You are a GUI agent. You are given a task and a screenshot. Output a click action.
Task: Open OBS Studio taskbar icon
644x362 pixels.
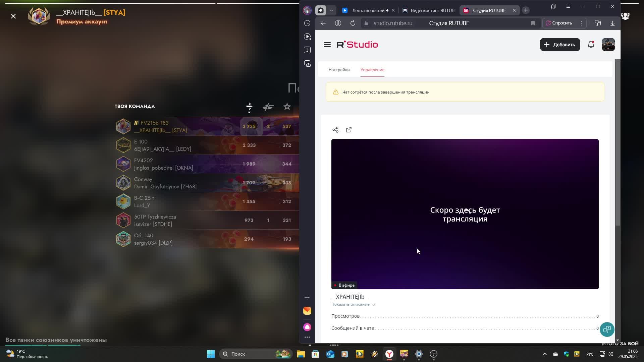434,354
